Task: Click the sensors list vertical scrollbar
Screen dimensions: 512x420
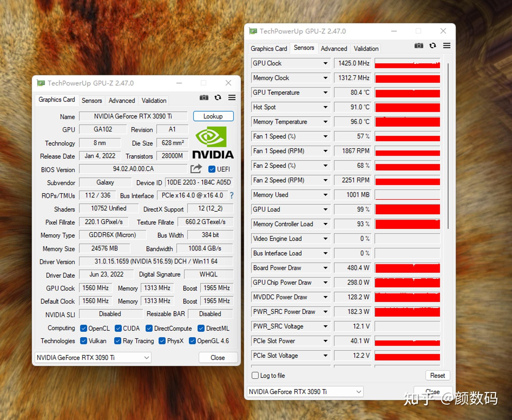Action: pos(448,145)
